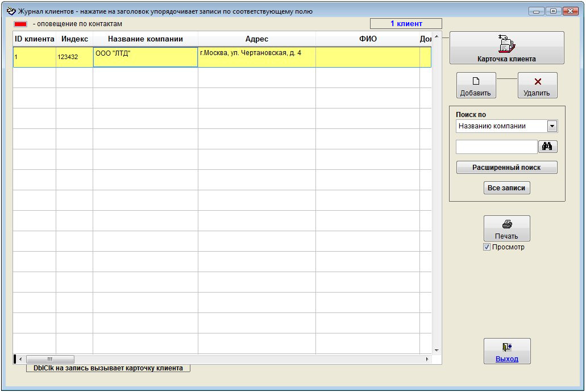Click the horizontal scroll left arrow
This screenshot has width=586, height=392.
(20, 359)
